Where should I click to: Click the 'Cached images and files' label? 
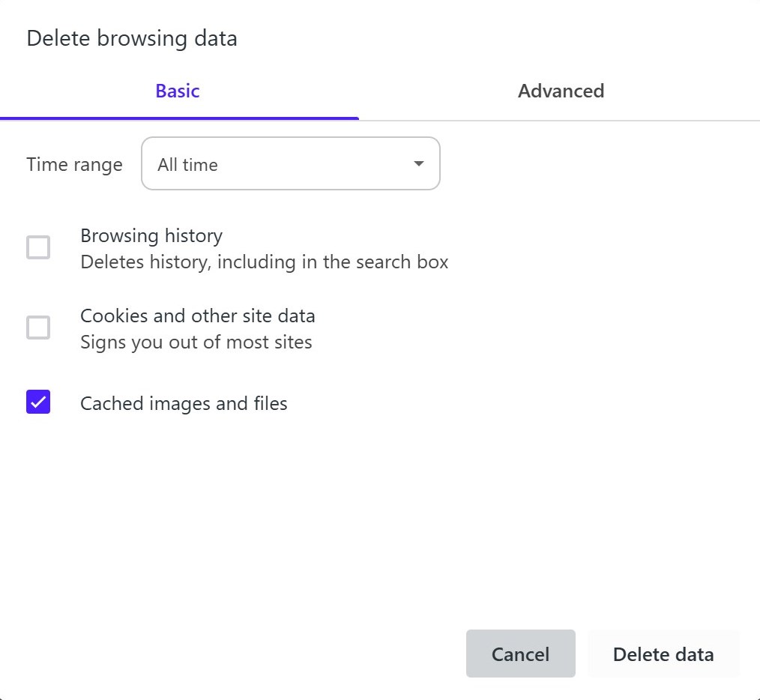[184, 404]
